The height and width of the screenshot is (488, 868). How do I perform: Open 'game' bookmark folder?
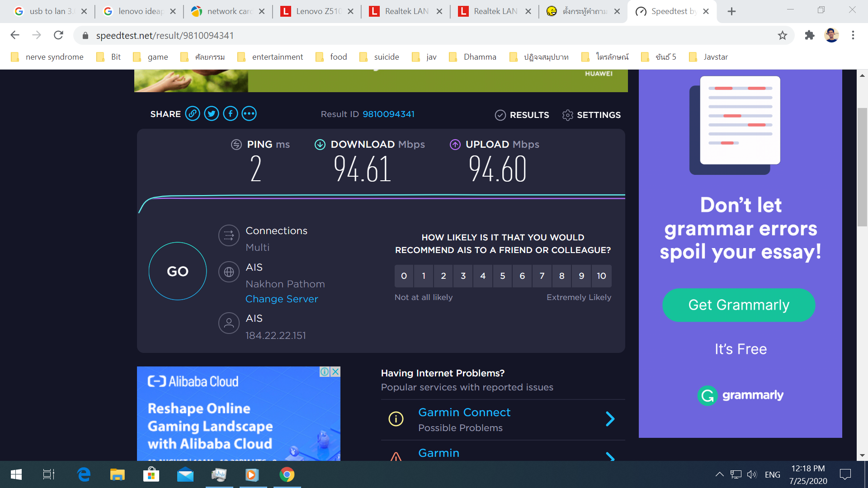coord(151,57)
